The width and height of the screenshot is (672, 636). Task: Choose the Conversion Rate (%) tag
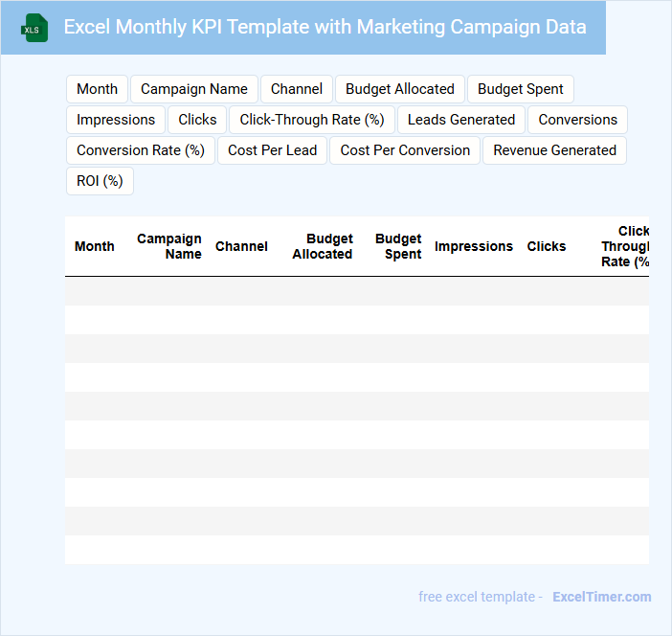point(141,150)
